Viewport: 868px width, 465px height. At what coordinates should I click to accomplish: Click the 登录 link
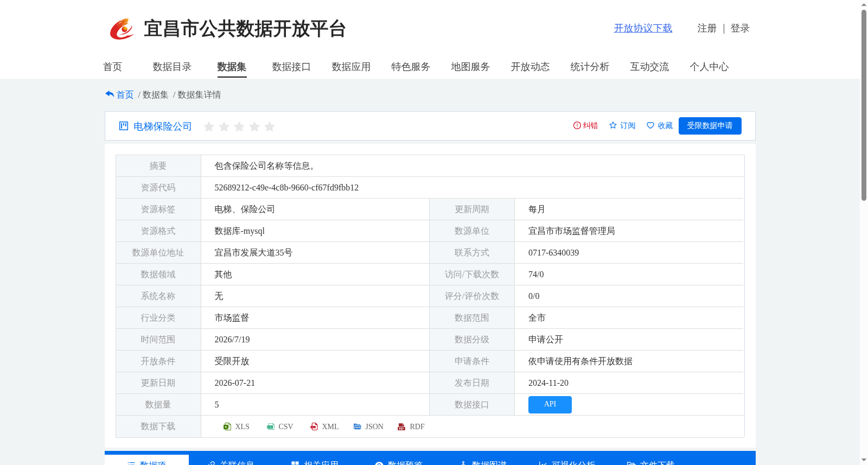[740, 28]
